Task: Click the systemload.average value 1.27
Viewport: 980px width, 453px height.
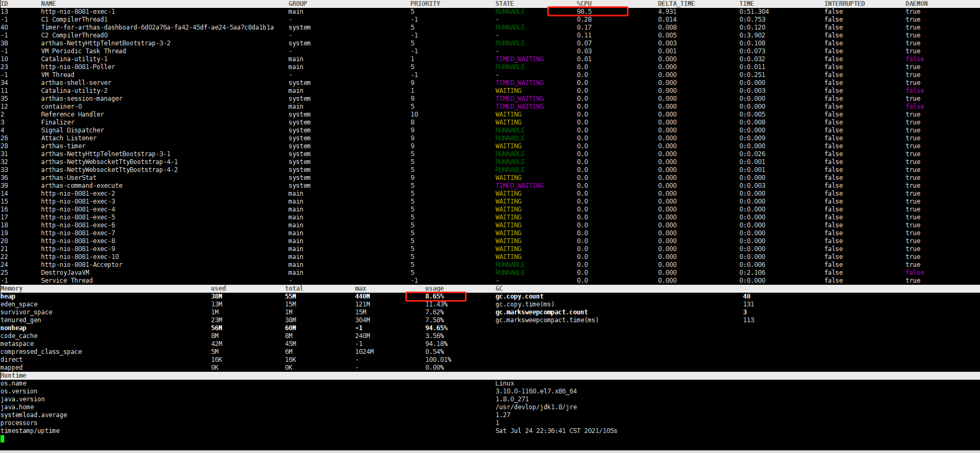Action: point(503,415)
